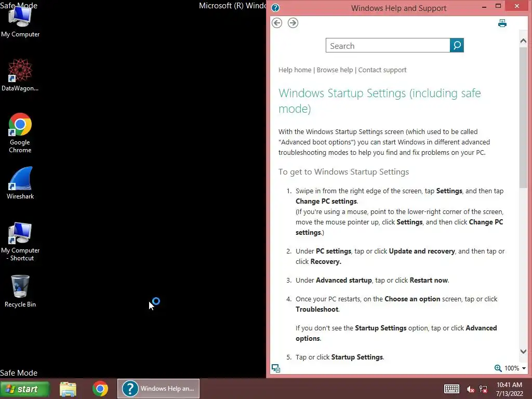532x399 pixels.
Task: Click inside the Search help box
Action: click(388, 46)
